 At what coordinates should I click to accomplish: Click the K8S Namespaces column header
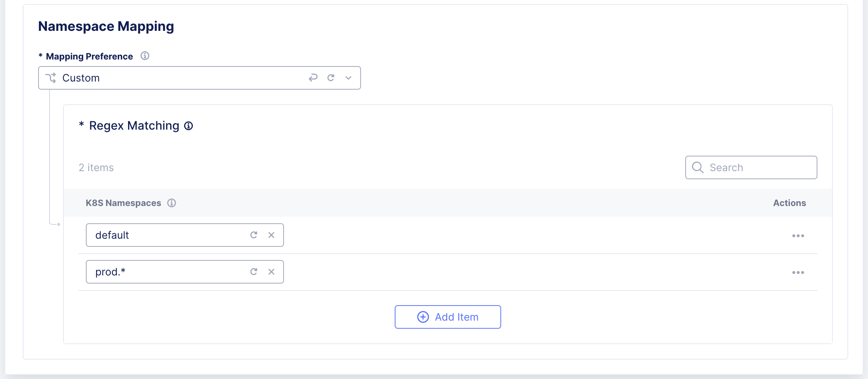(x=123, y=203)
